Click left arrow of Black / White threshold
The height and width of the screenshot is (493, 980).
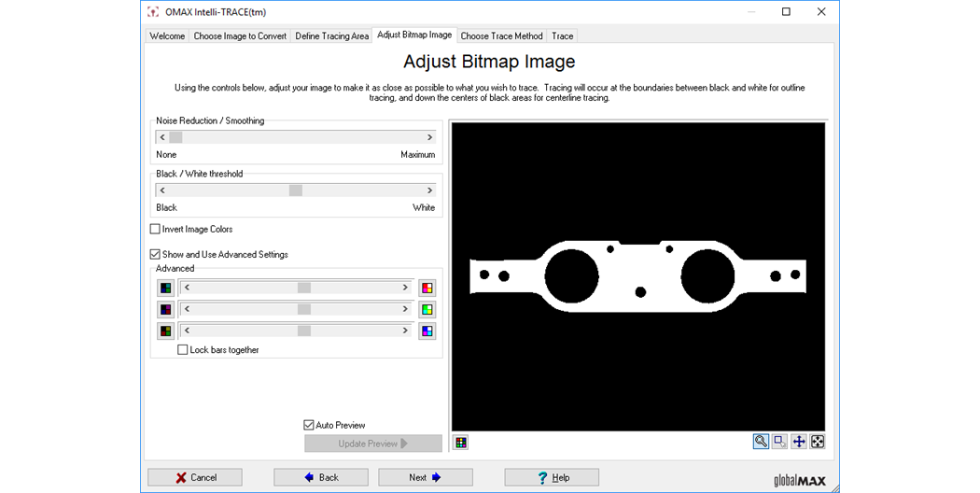coord(162,190)
